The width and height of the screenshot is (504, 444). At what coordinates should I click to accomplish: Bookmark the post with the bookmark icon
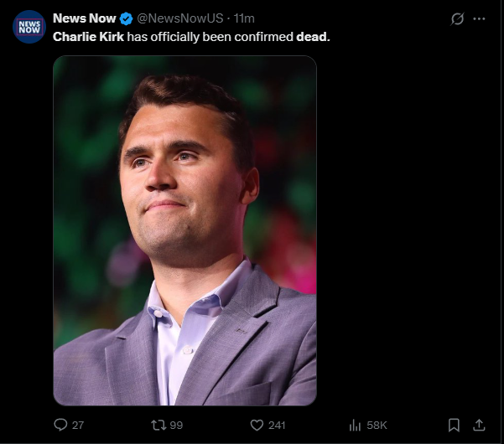[454, 425]
